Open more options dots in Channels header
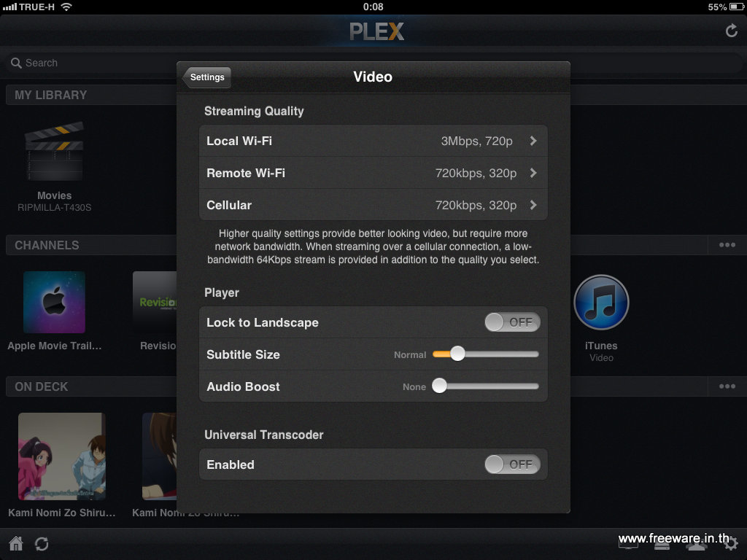The height and width of the screenshot is (560, 747). pos(727,245)
